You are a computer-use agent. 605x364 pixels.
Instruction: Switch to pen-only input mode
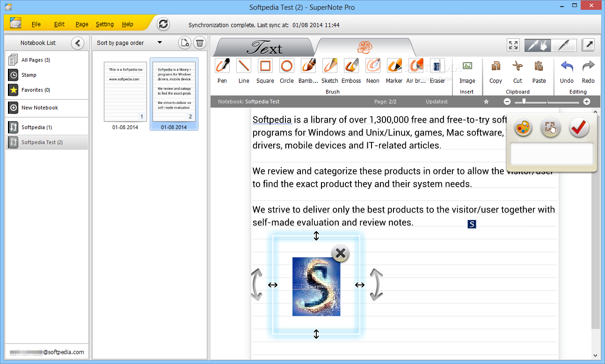click(x=563, y=45)
